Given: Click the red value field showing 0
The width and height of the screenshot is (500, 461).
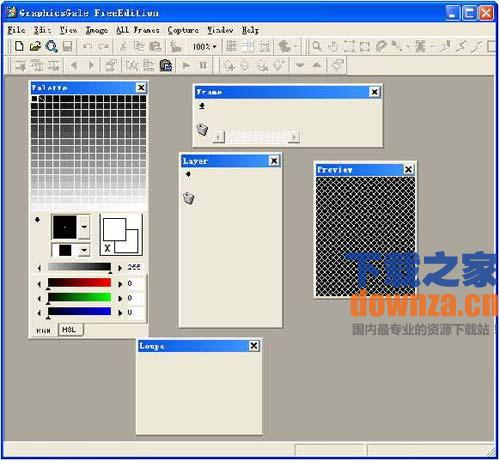Looking at the screenshot, I should coord(135,283).
